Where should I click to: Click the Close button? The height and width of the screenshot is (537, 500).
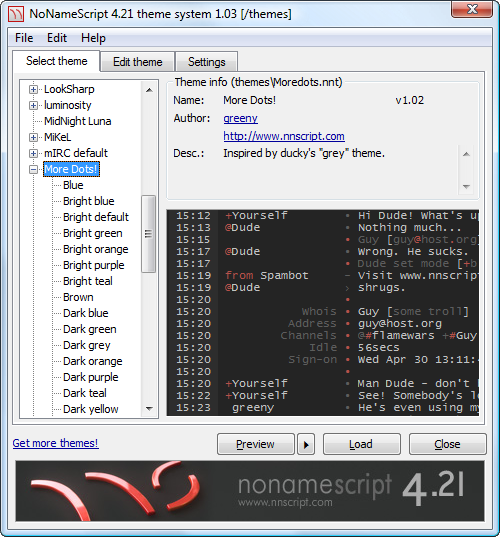[x=447, y=444]
